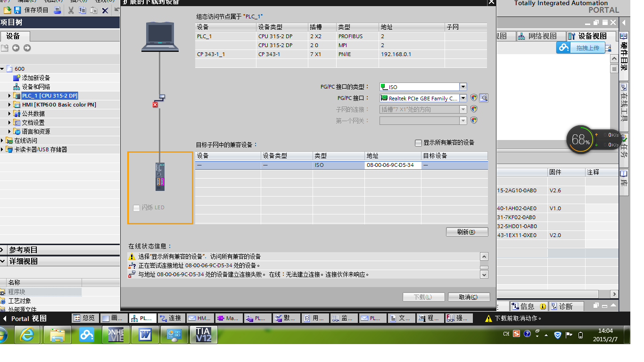Viewport: 644px width, 362px height.
Task: Open the hardware catalog side tab
Action: click(624, 51)
